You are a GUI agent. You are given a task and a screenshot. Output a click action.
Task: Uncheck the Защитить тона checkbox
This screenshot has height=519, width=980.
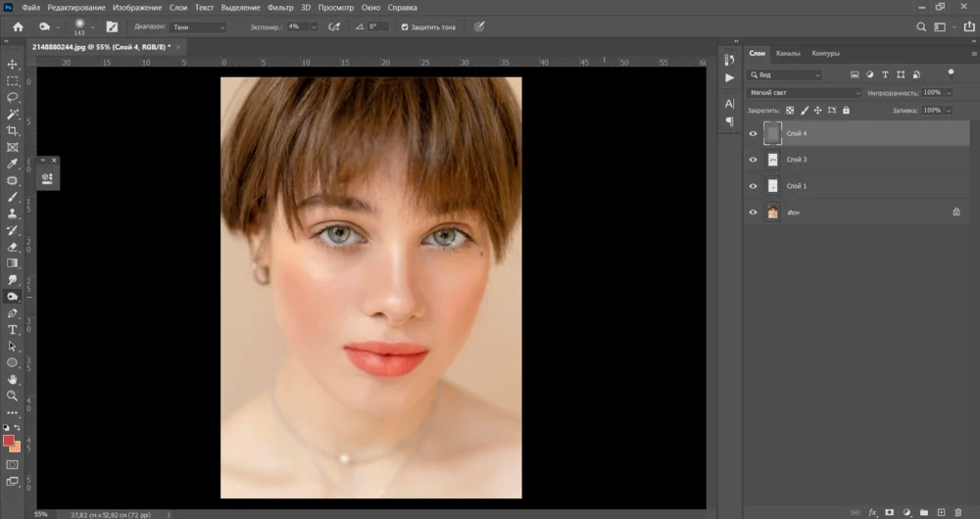coord(405,26)
